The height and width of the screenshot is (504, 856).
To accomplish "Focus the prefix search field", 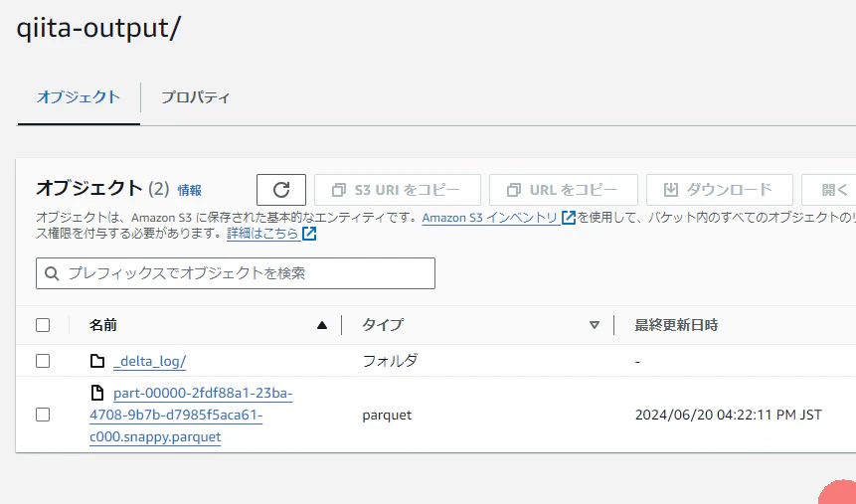I will pyautogui.click(x=236, y=273).
